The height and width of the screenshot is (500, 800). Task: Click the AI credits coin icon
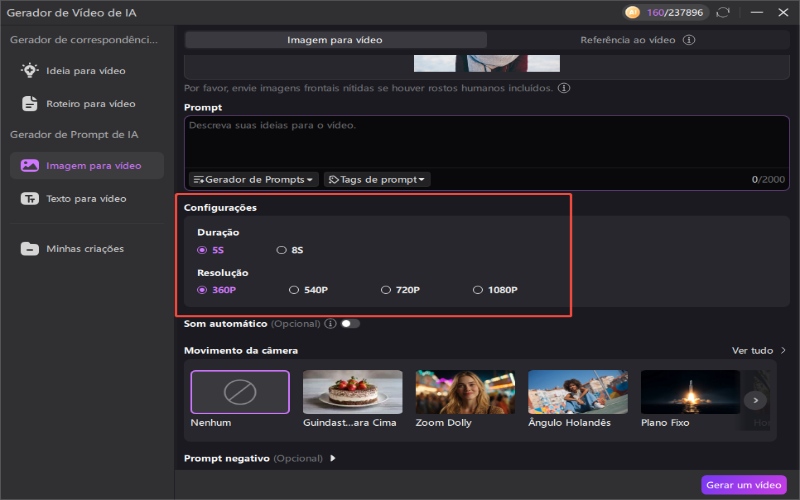tap(632, 12)
